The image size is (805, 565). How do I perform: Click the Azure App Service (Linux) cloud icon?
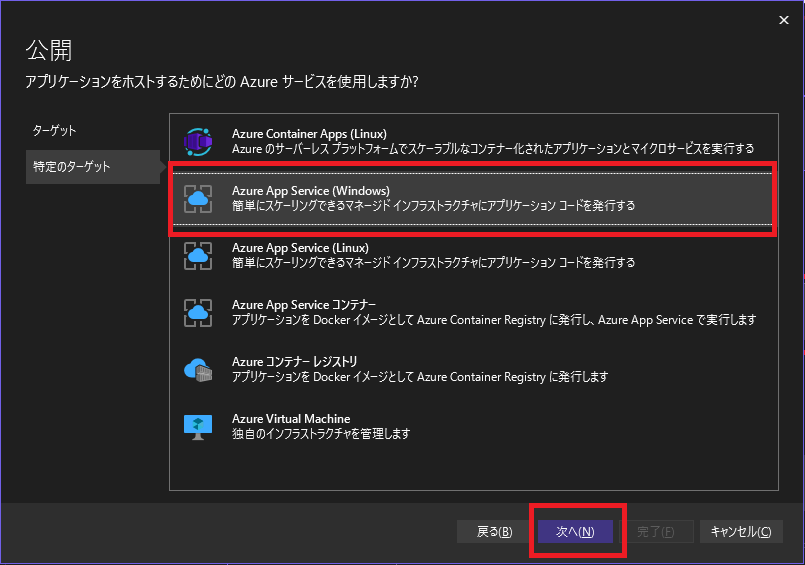tap(198, 256)
